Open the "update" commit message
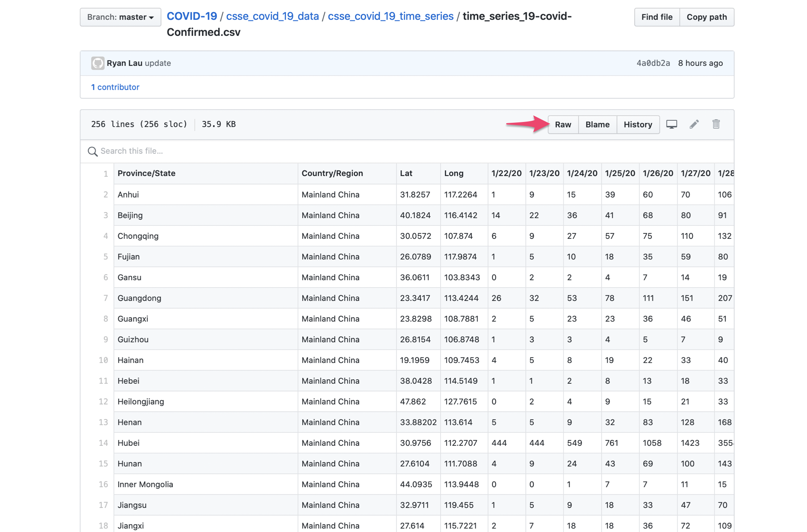Viewport: 807px width, 532px height. coord(158,63)
